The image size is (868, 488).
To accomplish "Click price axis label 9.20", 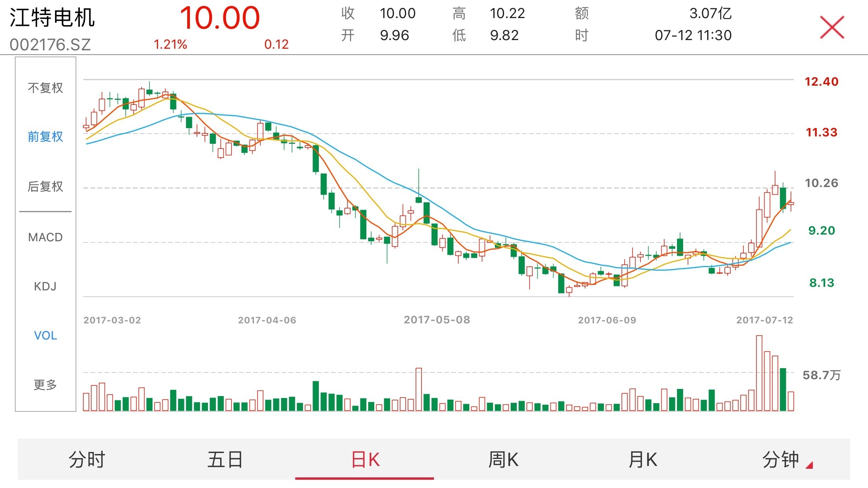I will (822, 231).
